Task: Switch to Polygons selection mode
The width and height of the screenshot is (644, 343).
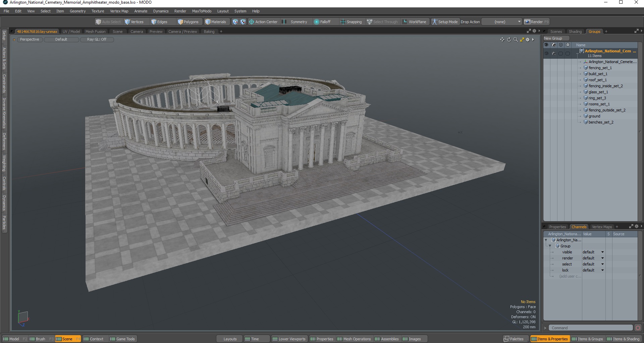Action: coord(188,22)
